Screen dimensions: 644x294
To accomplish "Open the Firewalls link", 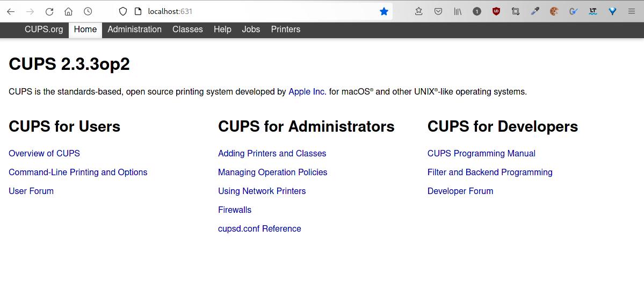I will tap(235, 210).
